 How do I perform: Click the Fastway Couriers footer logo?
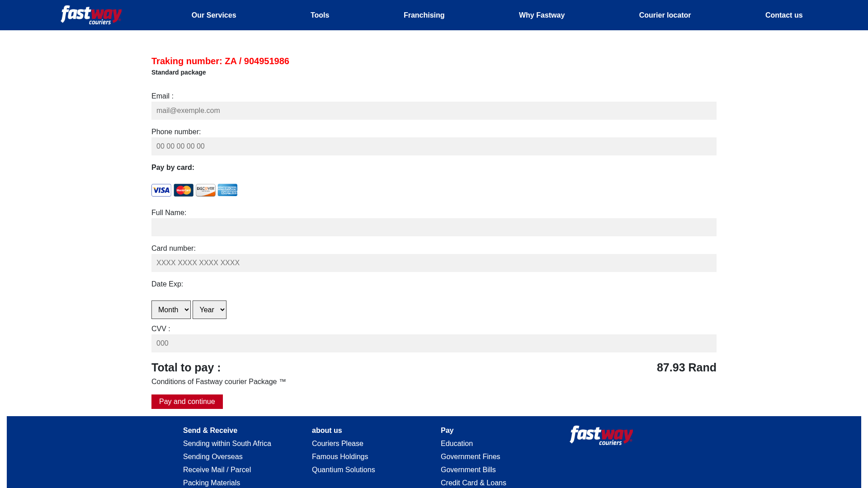pos(601,436)
